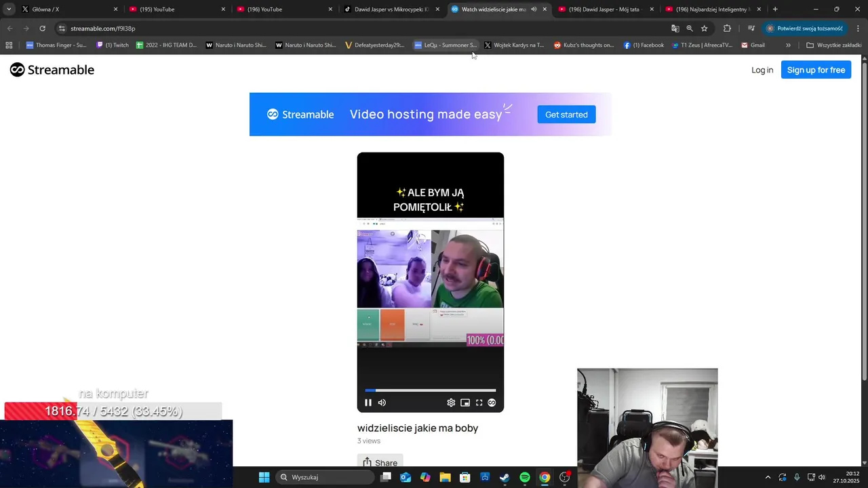Screen dimensions: 868x488
Task: Open (1) Facebook bookmark
Action: point(644,45)
